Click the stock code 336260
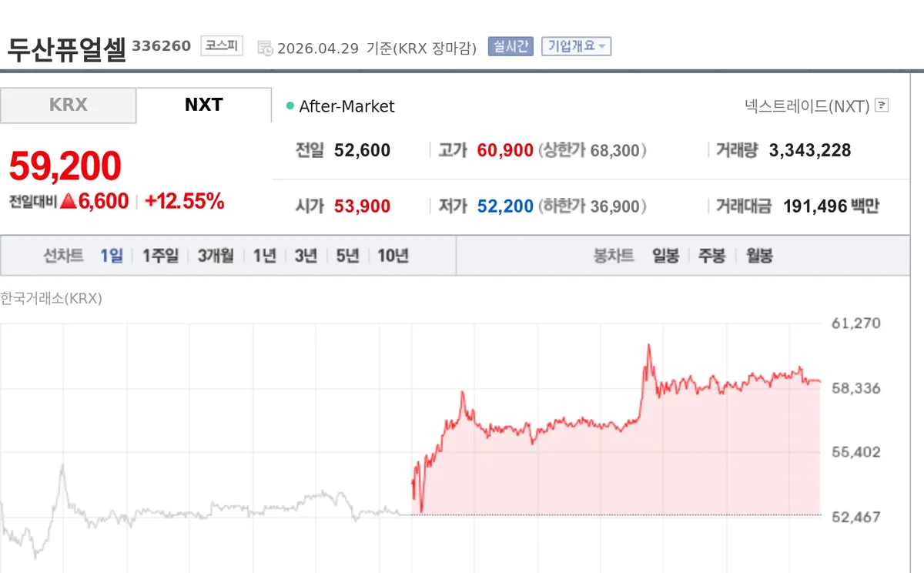This screenshot has height=573, width=924. [x=163, y=46]
